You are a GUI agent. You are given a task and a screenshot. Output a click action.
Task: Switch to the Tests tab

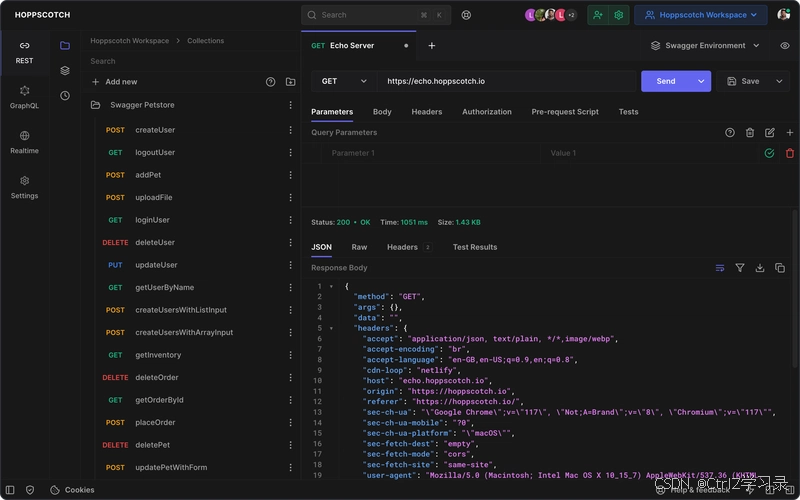tap(628, 112)
